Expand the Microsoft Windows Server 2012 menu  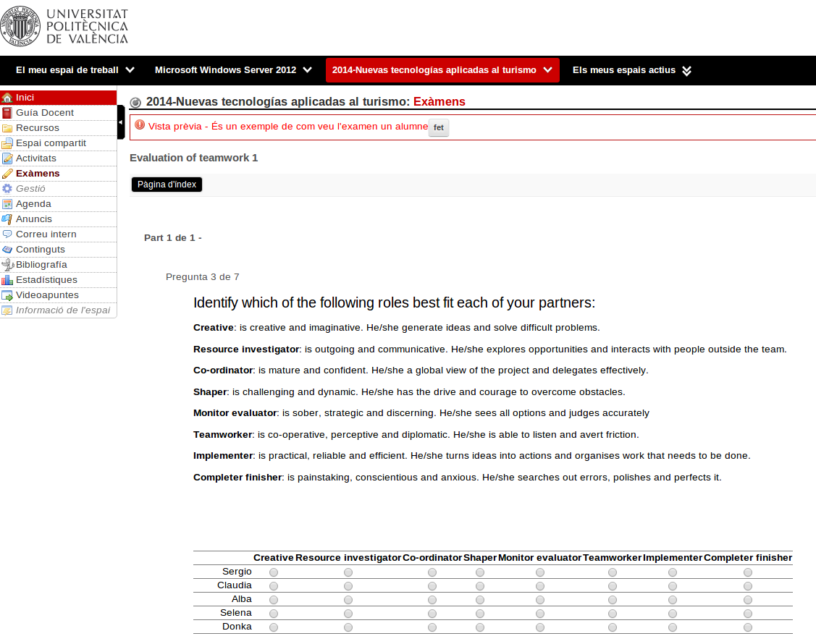tap(233, 70)
